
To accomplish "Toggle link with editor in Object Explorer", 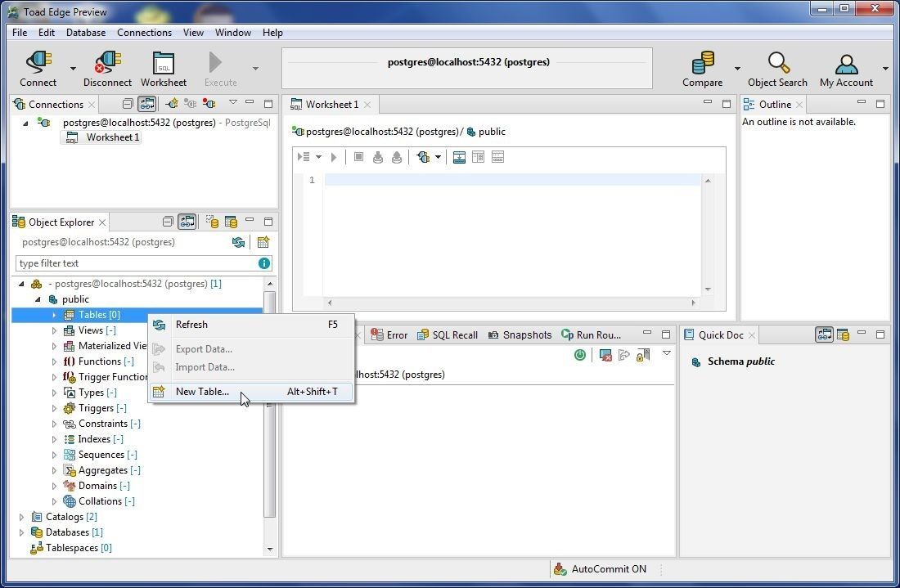I will [x=187, y=222].
